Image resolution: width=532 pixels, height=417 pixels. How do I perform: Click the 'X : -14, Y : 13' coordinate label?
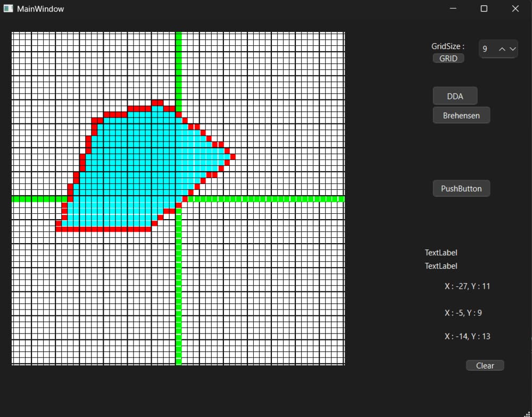click(x=467, y=336)
